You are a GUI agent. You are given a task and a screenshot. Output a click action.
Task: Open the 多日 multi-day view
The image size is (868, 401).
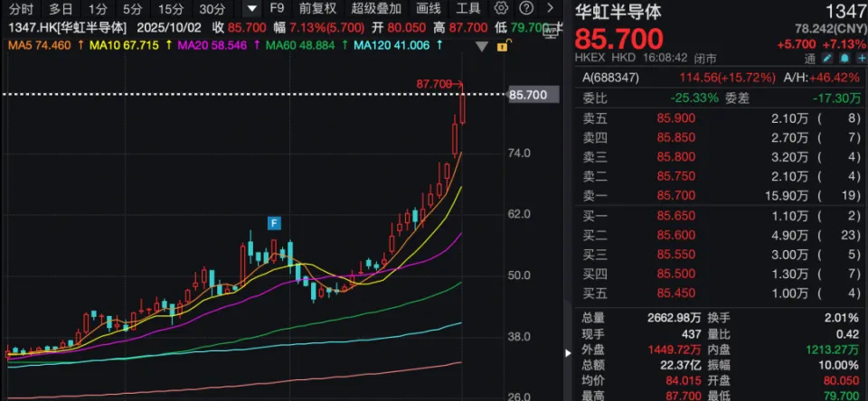point(61,9)
